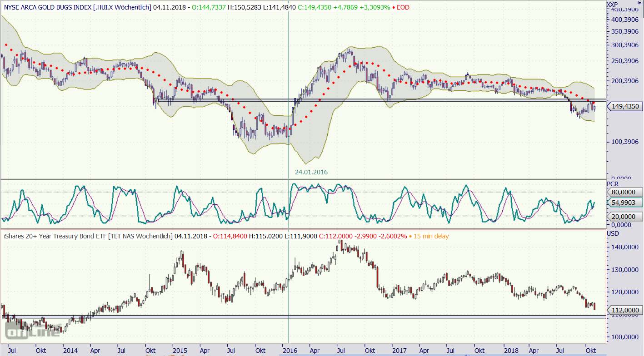Click the PCR indicator scale label
The image size is (644, 356).
click(x=612, y=183)
